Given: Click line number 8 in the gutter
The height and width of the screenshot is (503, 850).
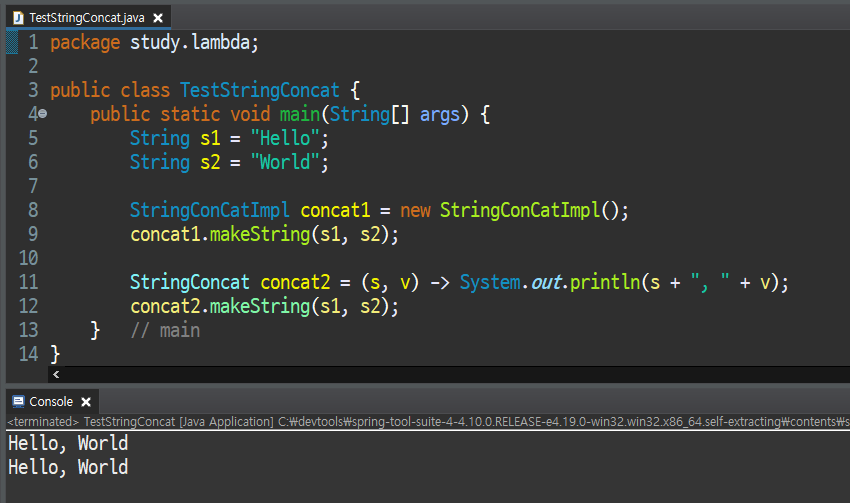Looking at the screenshot, I should click(x=33, y=210).
